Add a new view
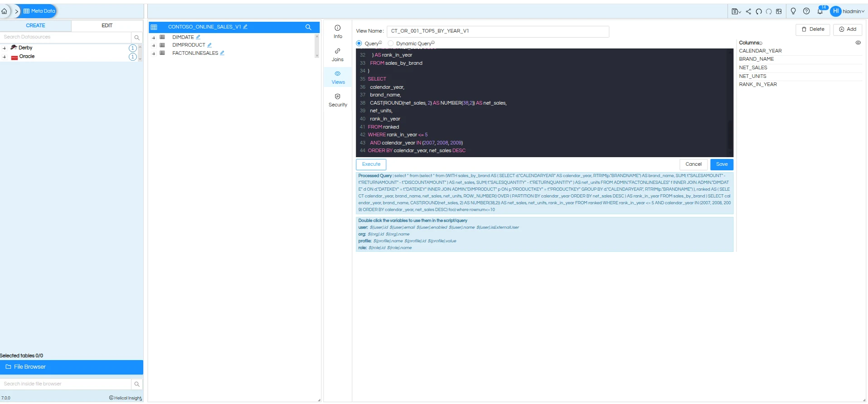 (x=847, y=29)
